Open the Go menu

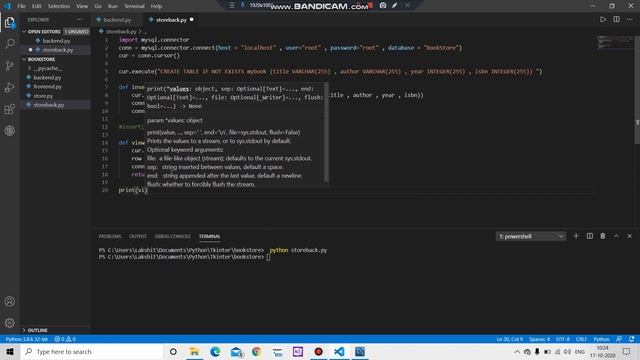98,6
